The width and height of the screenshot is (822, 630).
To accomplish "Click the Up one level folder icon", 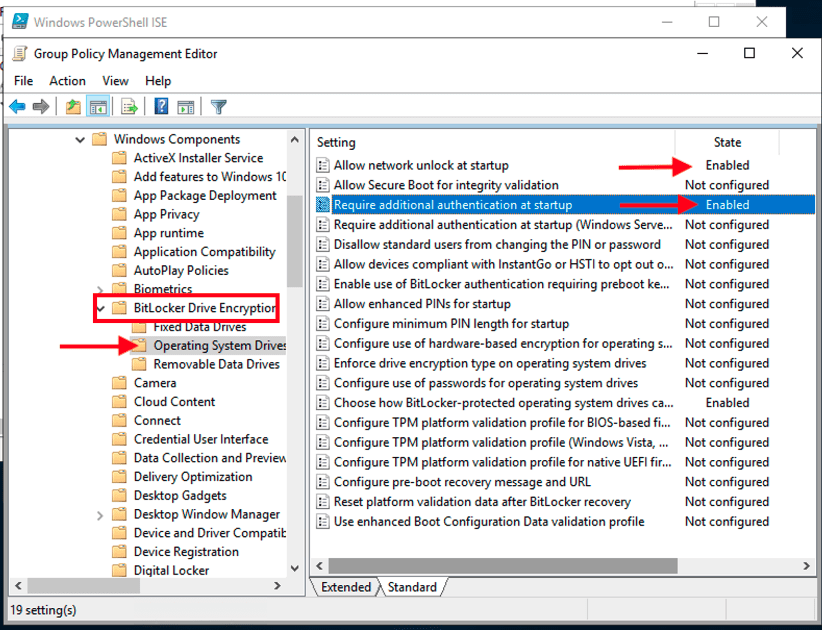I will pos(73,107).
